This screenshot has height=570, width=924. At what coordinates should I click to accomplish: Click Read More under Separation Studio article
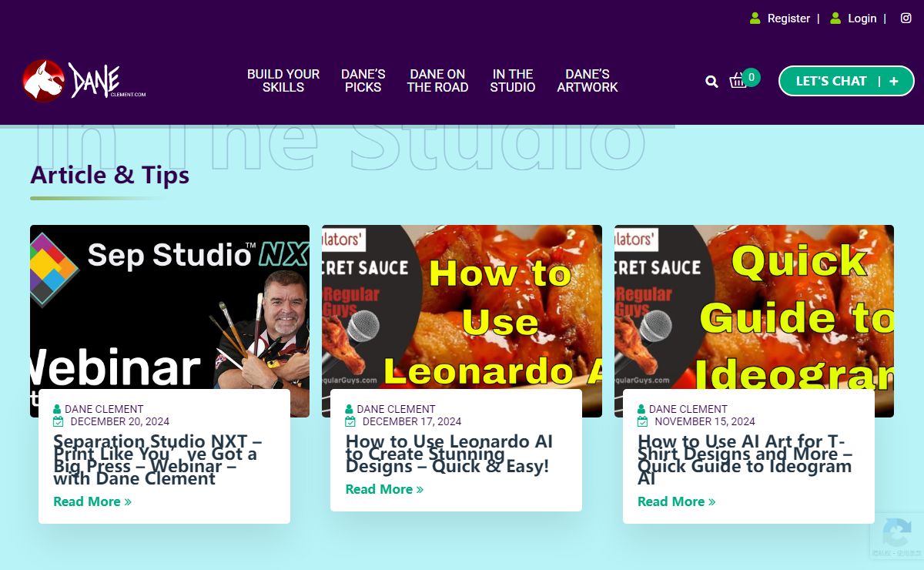[92, 501]
